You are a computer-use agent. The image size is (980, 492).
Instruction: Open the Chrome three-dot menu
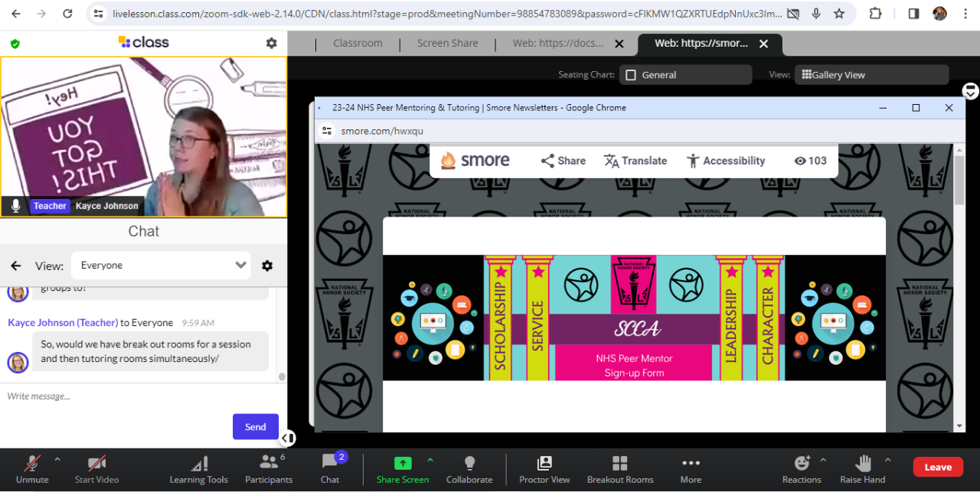965,14
